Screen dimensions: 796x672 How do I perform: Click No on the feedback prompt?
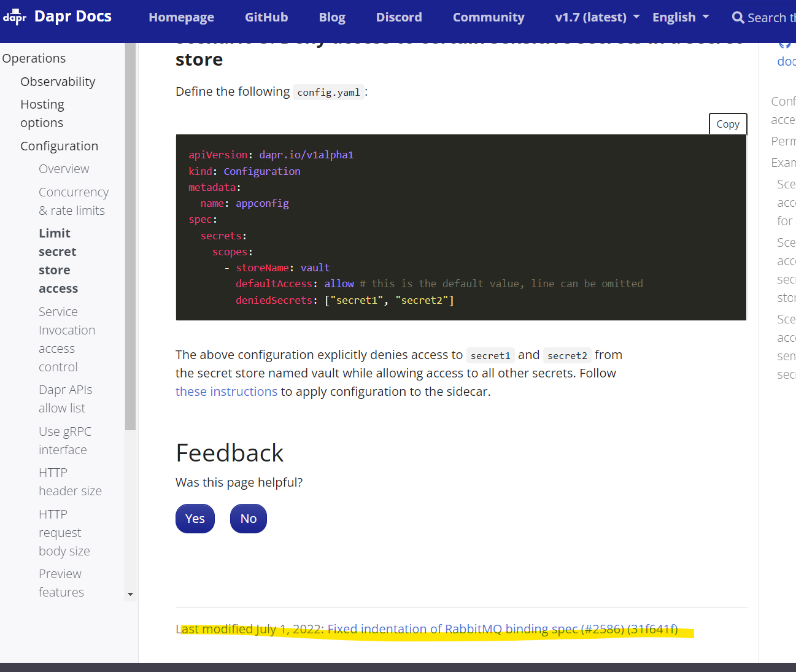point(248,518)
